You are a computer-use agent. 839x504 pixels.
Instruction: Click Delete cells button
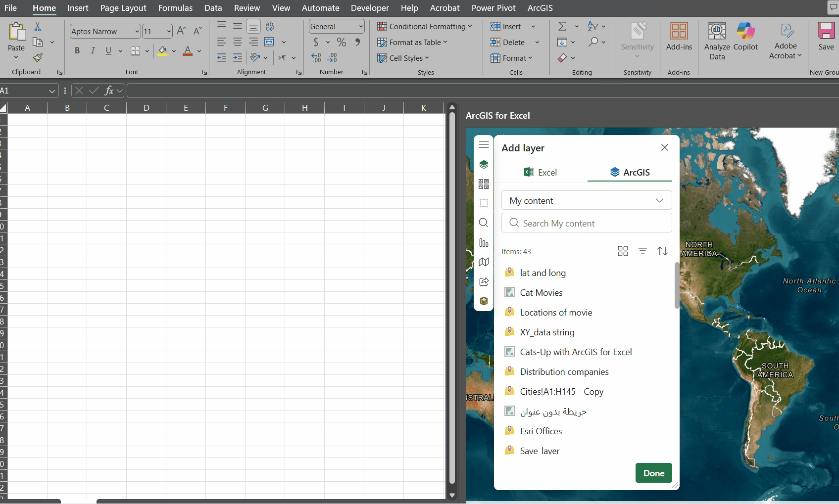507,42
